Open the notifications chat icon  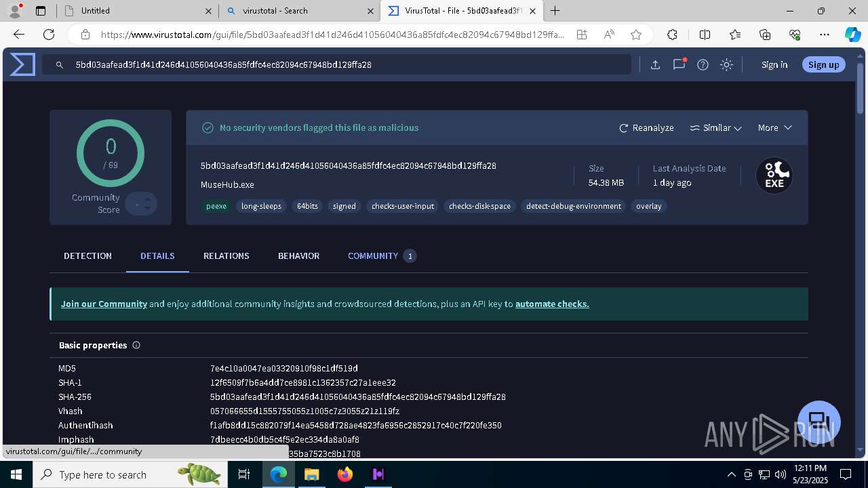tap(679, 64)
